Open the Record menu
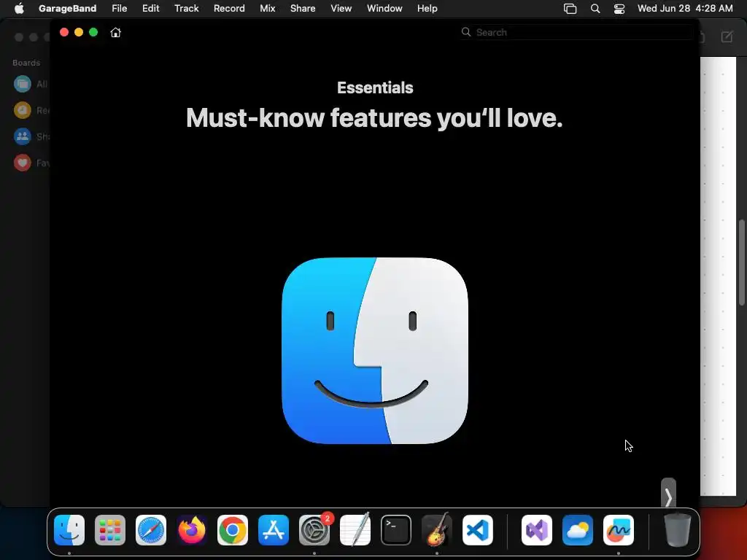Image resolution: width=747 pixels, height=560 pixels. (x=229, y=8)
